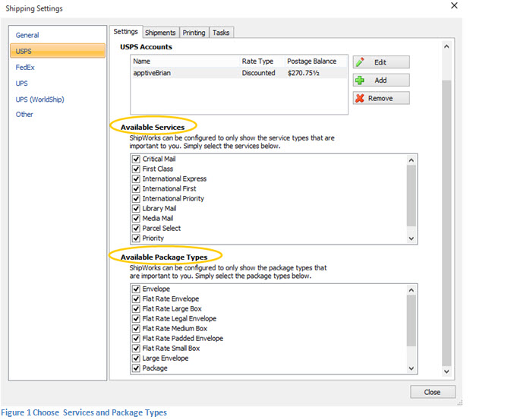This screenshot has height=420, width=511.
Task: Switch to the Settings tab
Action: coord(126,32)
